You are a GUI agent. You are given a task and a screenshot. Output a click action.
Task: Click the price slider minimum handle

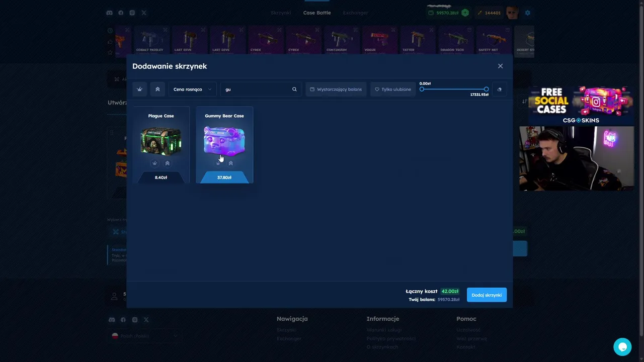point(422,89)
